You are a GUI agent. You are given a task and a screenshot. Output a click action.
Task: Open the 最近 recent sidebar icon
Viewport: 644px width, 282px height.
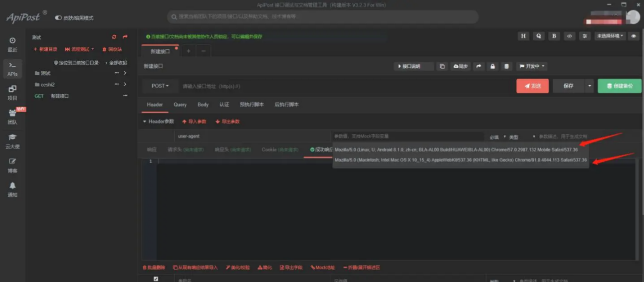(12, 44)
